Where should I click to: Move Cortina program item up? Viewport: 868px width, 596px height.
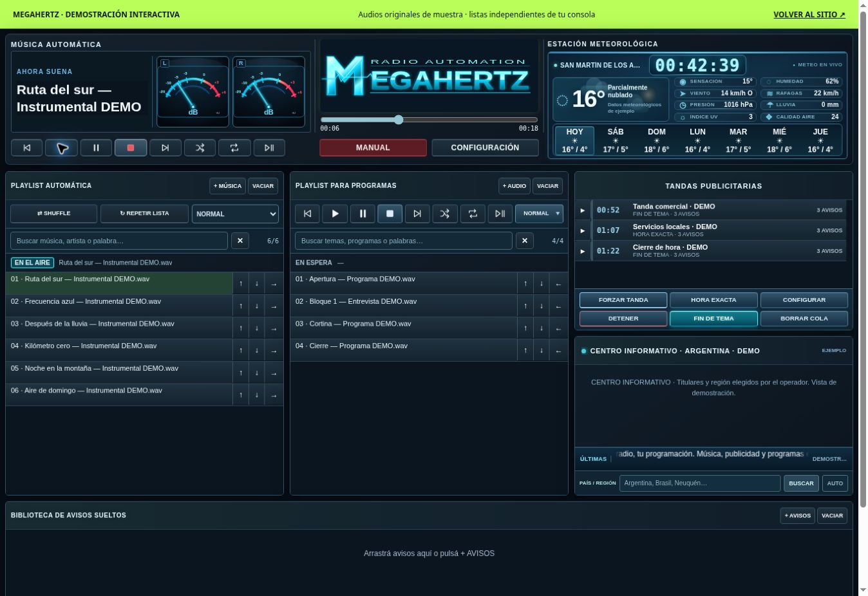click(525, 328)
